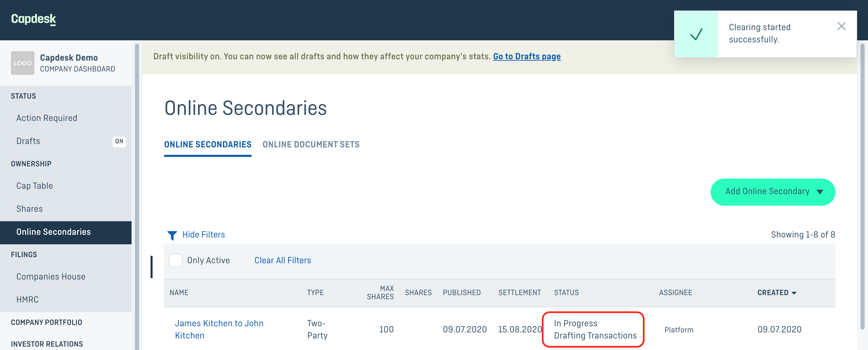
Task: Click the company LOGO placeholder
Action: (23, 63)
